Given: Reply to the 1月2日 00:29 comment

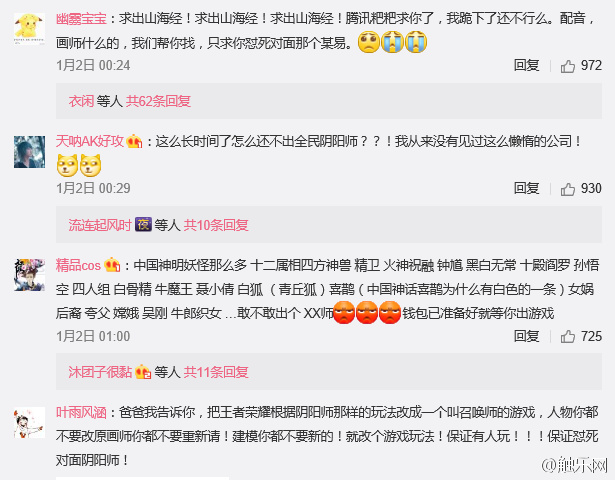Looking at the screenshot, I should click(x=526, y=188).
